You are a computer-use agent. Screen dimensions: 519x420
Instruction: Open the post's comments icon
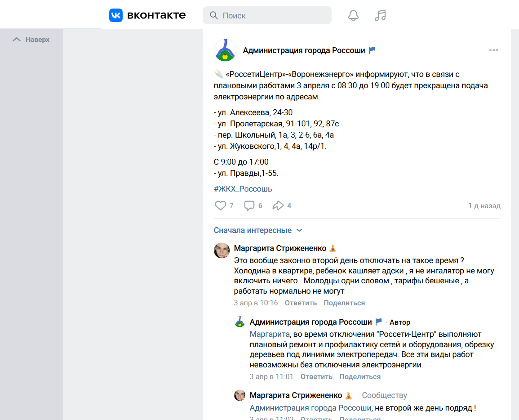(x=249, y=206)
